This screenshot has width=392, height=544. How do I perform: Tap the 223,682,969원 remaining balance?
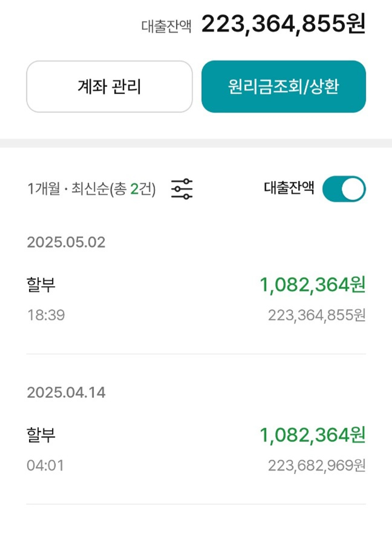pyautogui.click(x=316, y=465)
